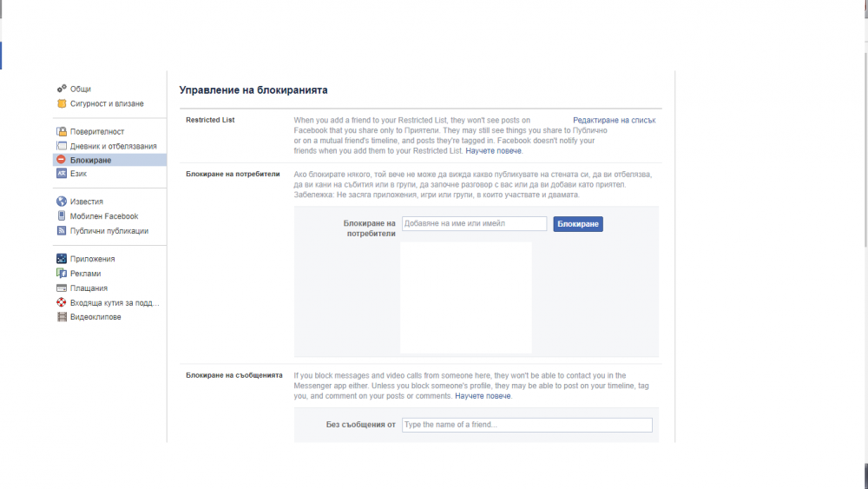The image size is (868, 489).
Task: Focus the Добавяне на име или имейл field
Action: (x=475, y=224)
